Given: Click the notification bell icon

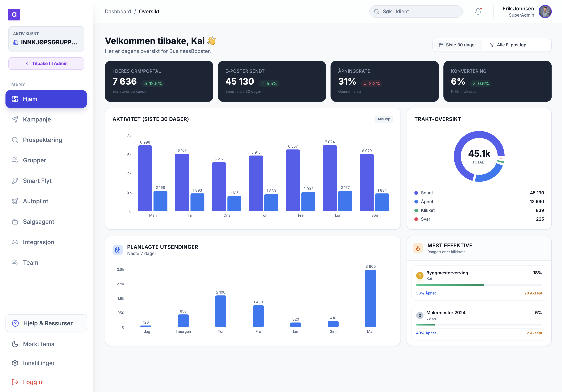Looking at the screenshot, I should click(x=478, y=12).
